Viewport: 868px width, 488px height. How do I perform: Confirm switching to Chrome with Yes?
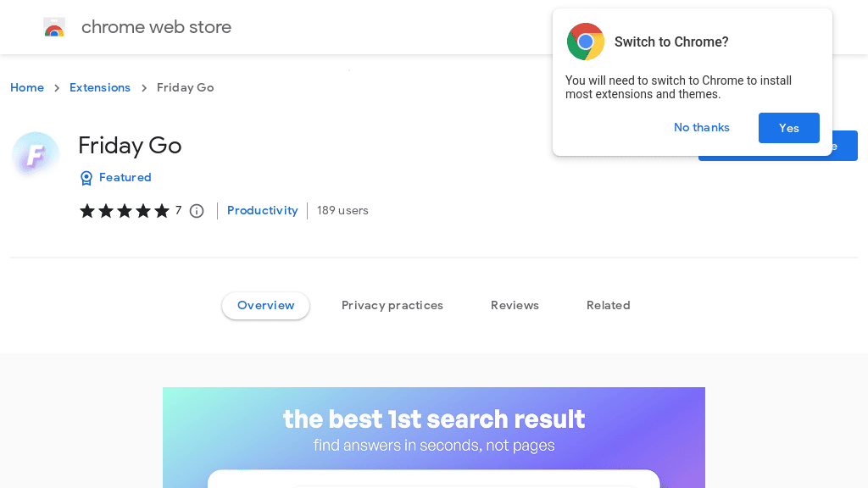click(x=788, y=127)
